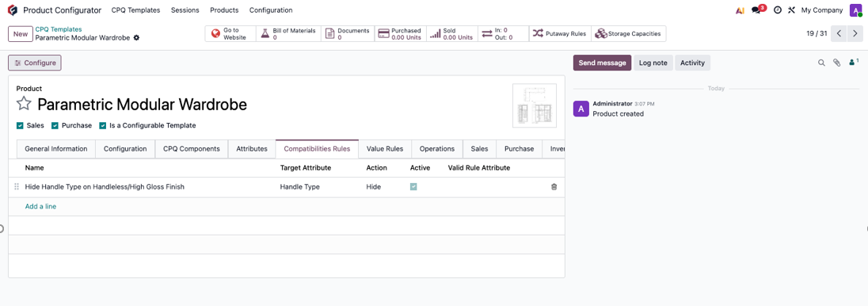Switch to General Information tab
868x306 pixels.
click(56, 148)
